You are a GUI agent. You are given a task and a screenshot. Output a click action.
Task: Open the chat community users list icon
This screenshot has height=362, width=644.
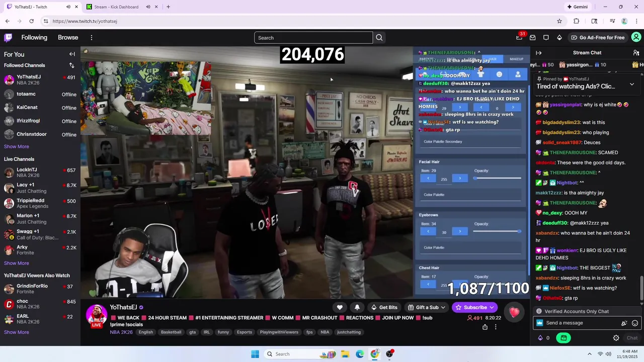click(636, 53)
